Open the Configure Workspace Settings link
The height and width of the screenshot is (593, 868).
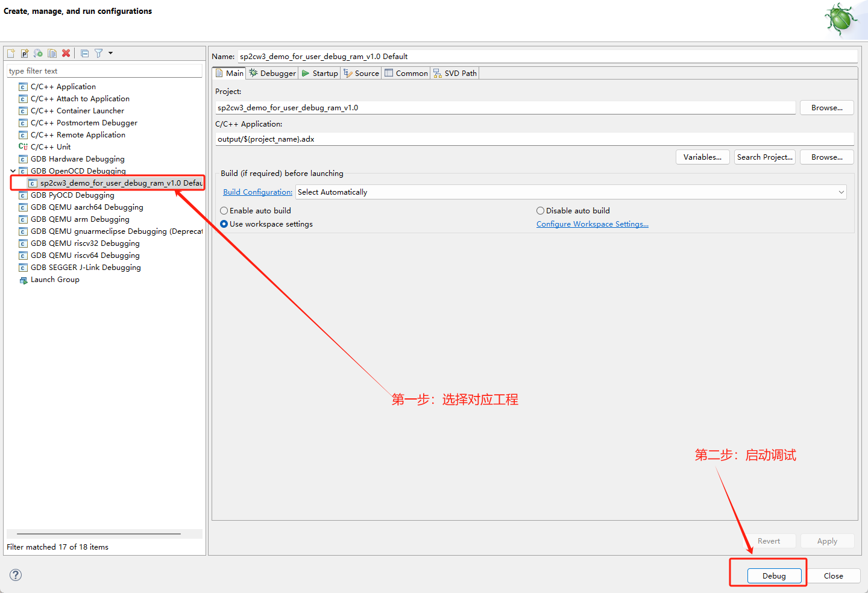click(x=592, y=224)
